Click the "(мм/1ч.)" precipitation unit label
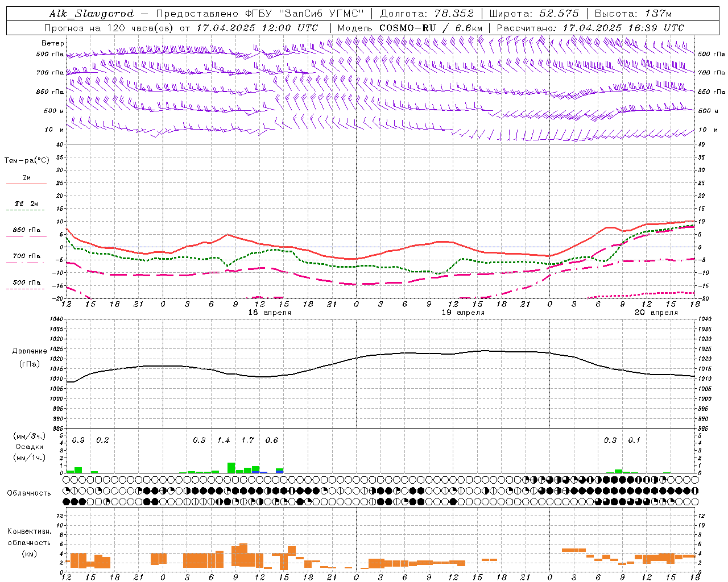This screenshot has width=728, height=582. (29, 458)
